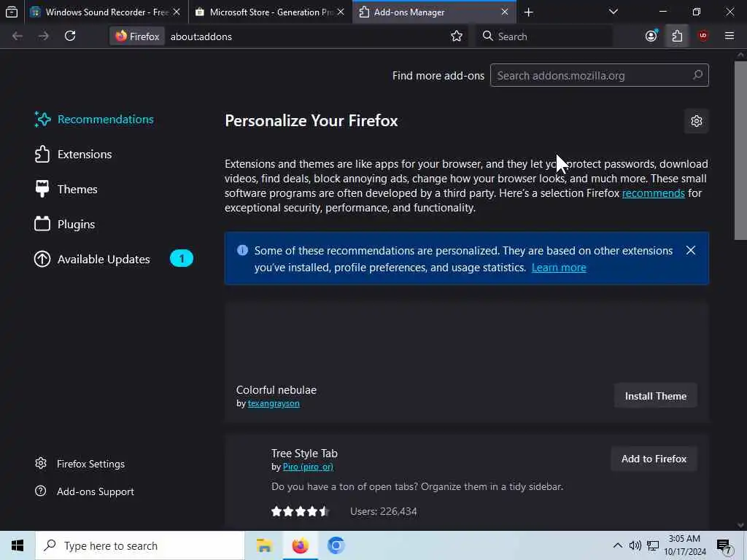Dismiss the personalized recommendations notice

coord(691,251)
